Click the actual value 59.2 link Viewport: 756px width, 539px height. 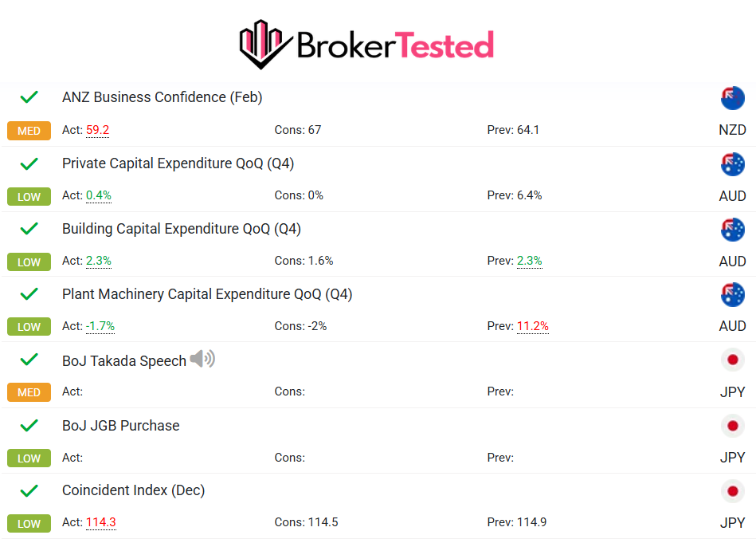point(98,130)
